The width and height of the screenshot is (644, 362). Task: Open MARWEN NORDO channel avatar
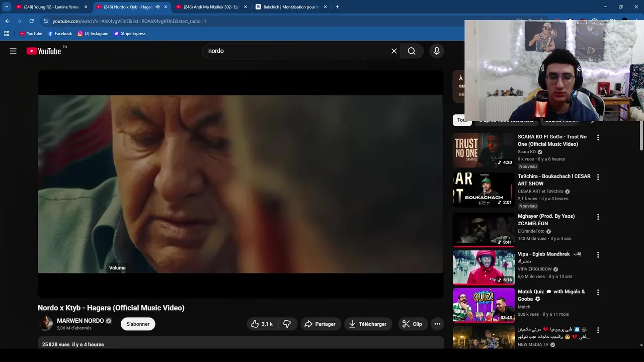[x=45, y=324]
